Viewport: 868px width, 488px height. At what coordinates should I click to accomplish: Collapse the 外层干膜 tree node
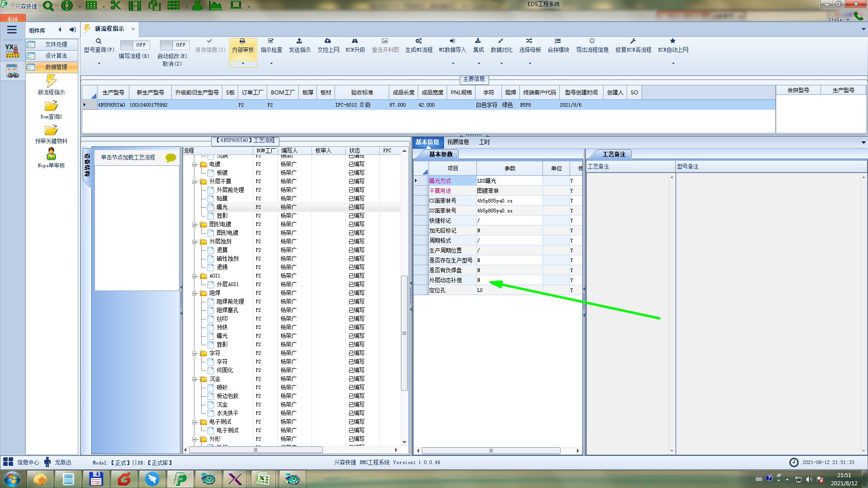tap(194, 182)
